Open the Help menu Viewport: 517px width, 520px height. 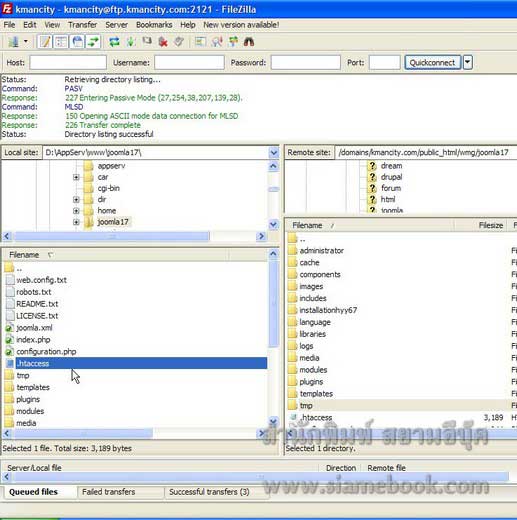188,25
